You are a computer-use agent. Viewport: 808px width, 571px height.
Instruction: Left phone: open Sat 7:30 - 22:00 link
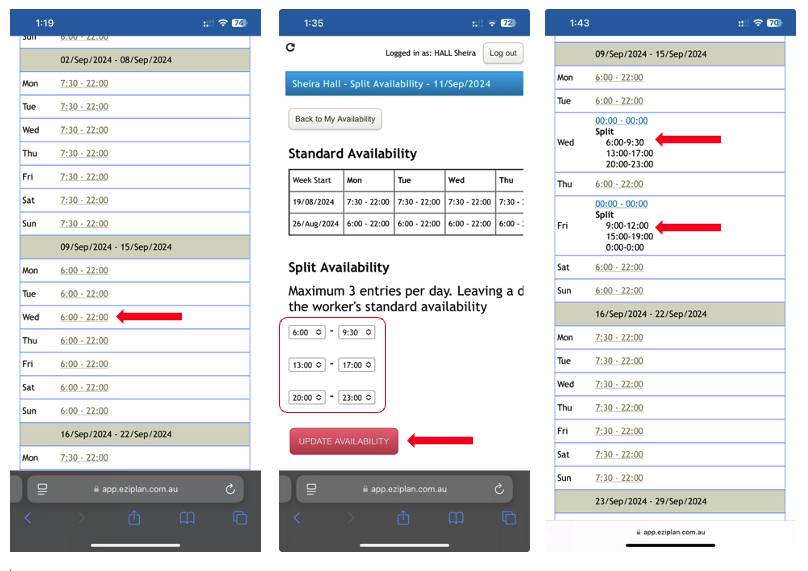(x=84, y=200)
